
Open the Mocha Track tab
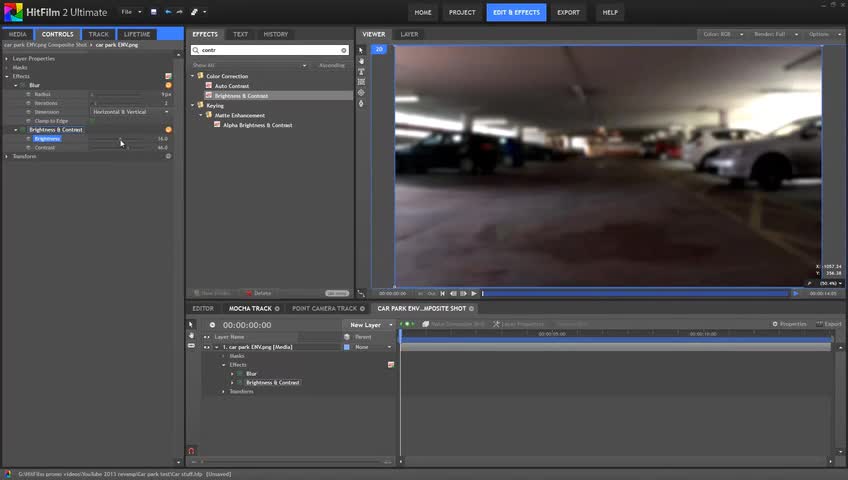pos(250,308)
